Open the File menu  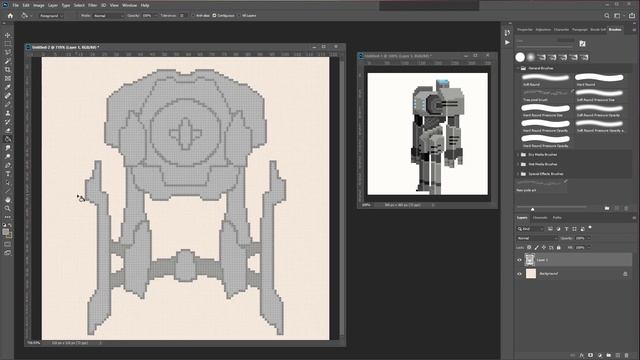(x=16, y=5)
